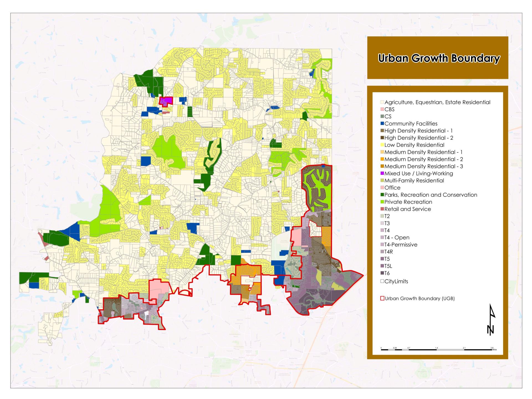Click the Urban Growth Boundary (UGB) legend entry
The image size is (532, 399).
point(418,298)
